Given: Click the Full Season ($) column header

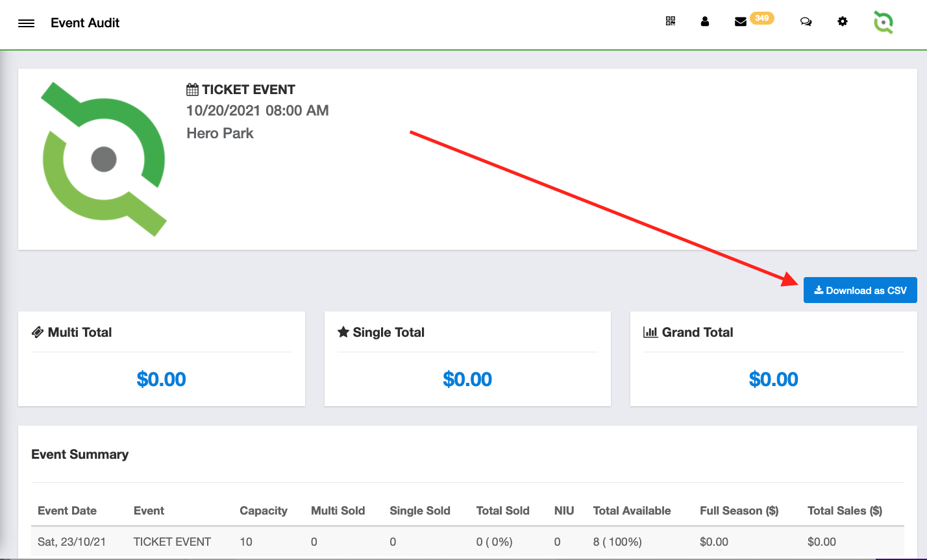Looking at the screenshot, I should (739, 511).
